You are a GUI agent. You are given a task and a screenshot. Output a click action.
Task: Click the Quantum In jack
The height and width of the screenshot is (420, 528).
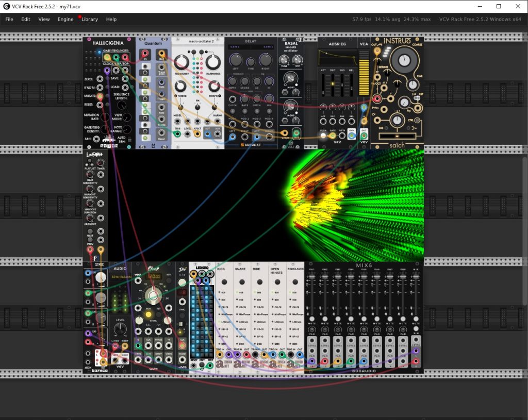point(145,53)
